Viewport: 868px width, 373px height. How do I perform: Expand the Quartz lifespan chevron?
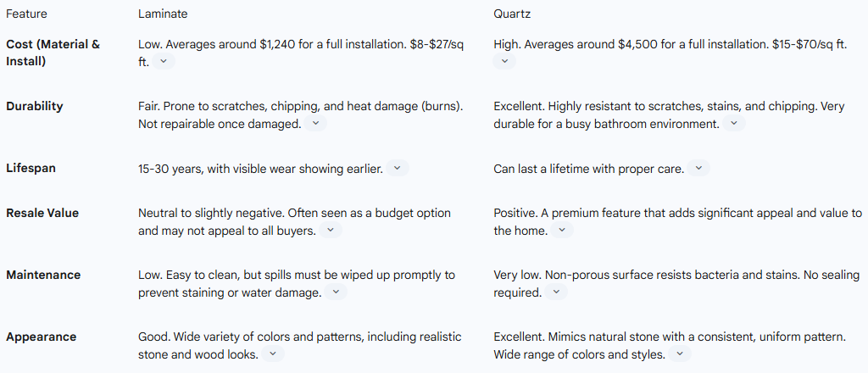point(698,168)
